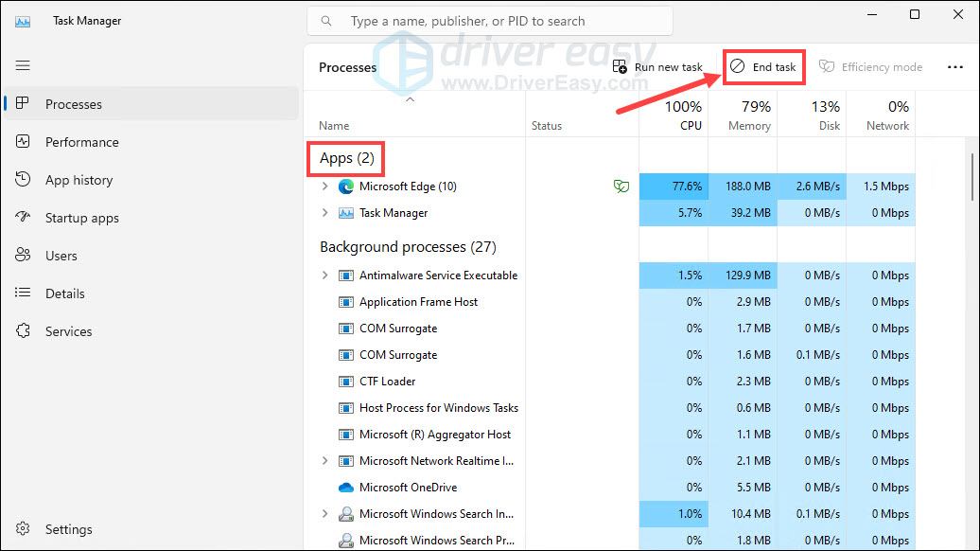Viewport: 980px width, 551px height.
Task: Open the Details page
Action: point(65,293)
